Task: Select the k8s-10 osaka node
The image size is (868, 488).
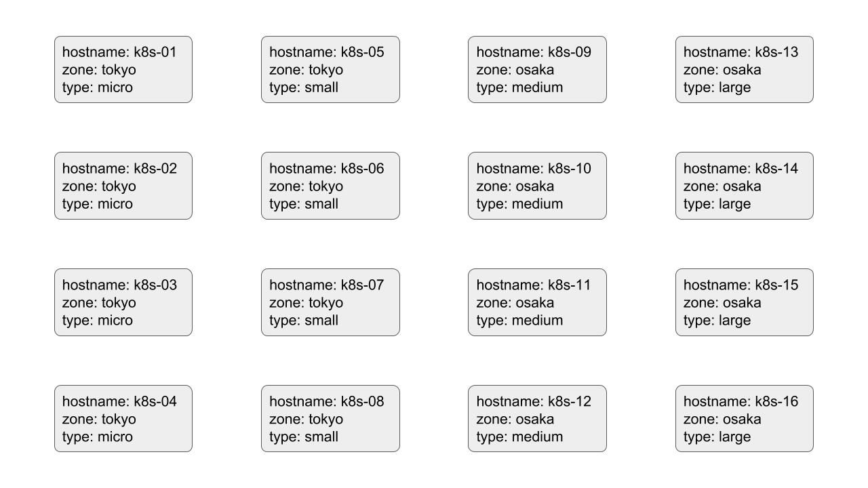Action: click(x=537, y=186)
